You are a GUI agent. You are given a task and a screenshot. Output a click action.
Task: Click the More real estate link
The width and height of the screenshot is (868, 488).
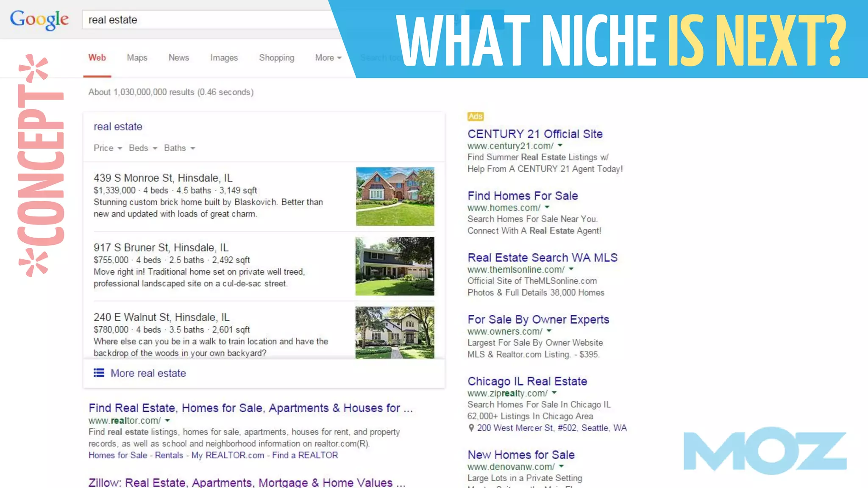[x=148, y=373]
